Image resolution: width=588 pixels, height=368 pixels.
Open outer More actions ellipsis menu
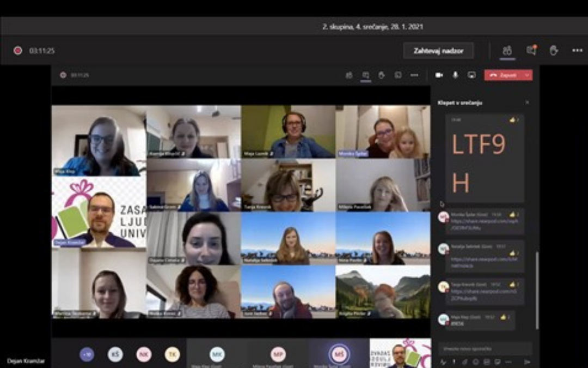(577, 51)
